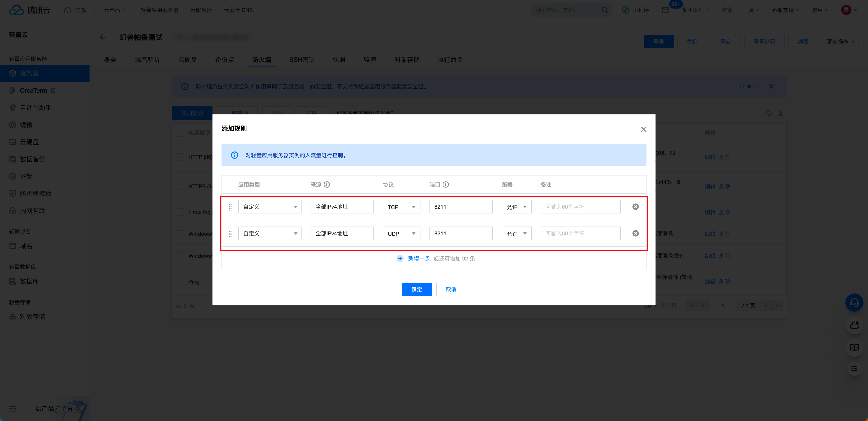Screen dimensions: 868x421
Task: Switch to the SSH密钥 tab
Action: coord(302,60)
